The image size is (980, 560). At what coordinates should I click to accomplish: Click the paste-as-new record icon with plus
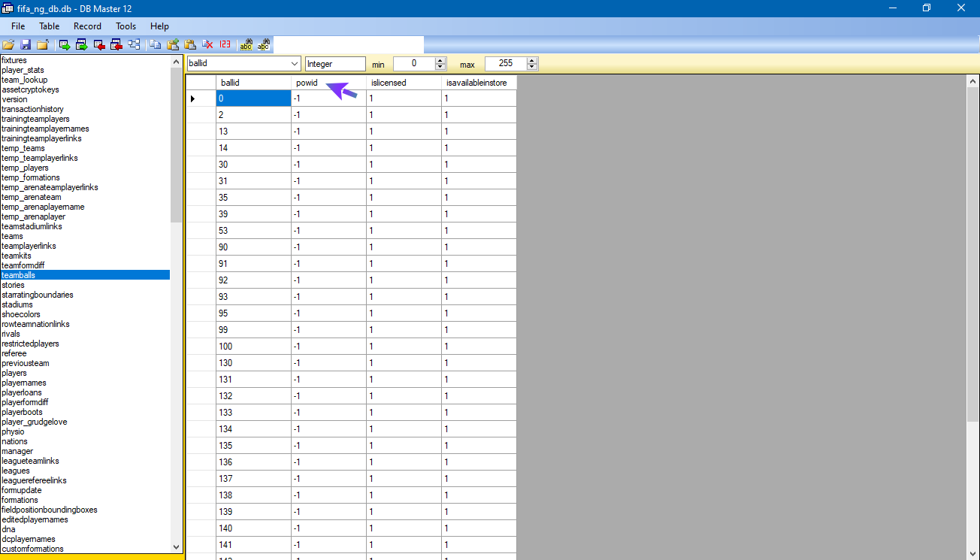click(x=173, y=45)
